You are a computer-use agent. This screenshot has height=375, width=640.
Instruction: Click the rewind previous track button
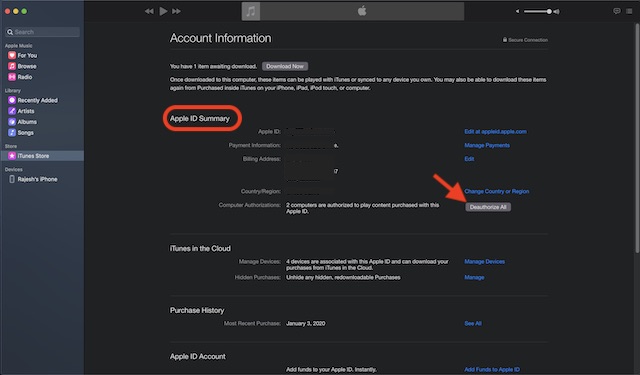(x=149, y=11)
